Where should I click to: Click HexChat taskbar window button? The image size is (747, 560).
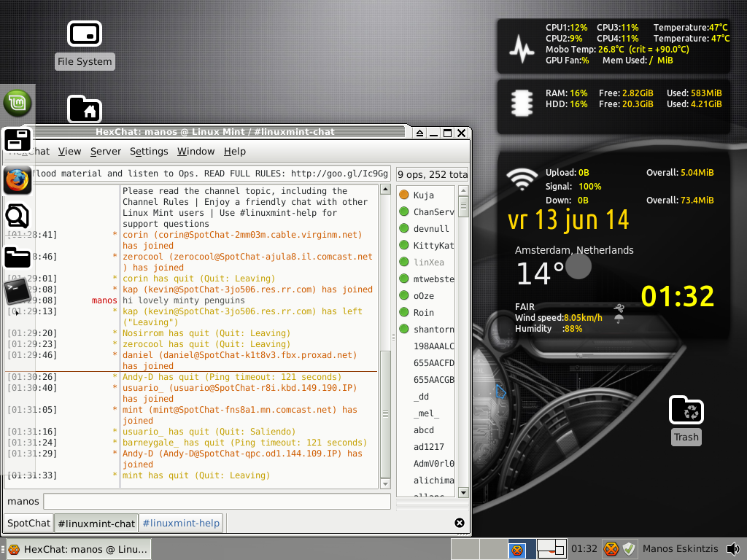click(x=79, y=549)
